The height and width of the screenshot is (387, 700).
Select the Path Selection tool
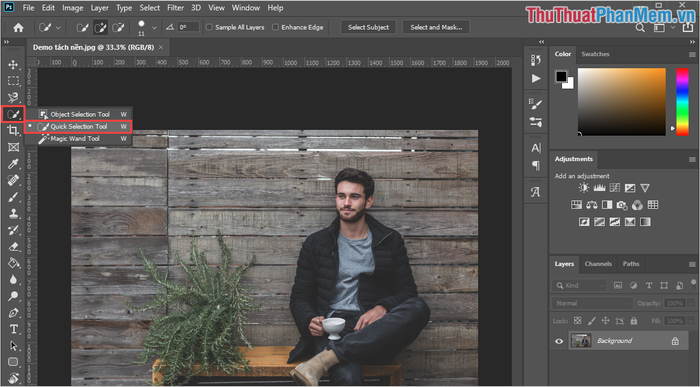coord(13,345)
